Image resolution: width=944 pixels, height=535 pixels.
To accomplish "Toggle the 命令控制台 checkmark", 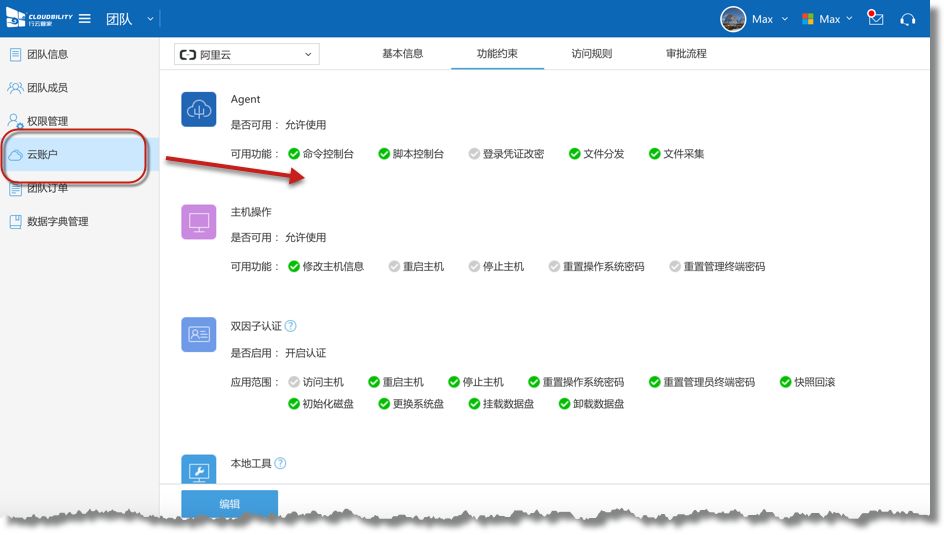I will [x=294, y=154].
